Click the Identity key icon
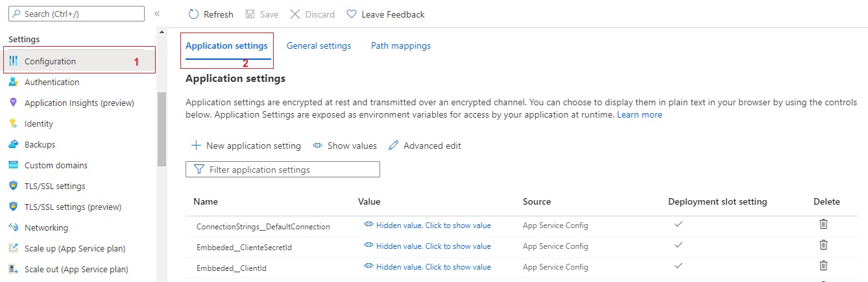The height and width of the screenshot is (282, 868). [x=13, y=124]
